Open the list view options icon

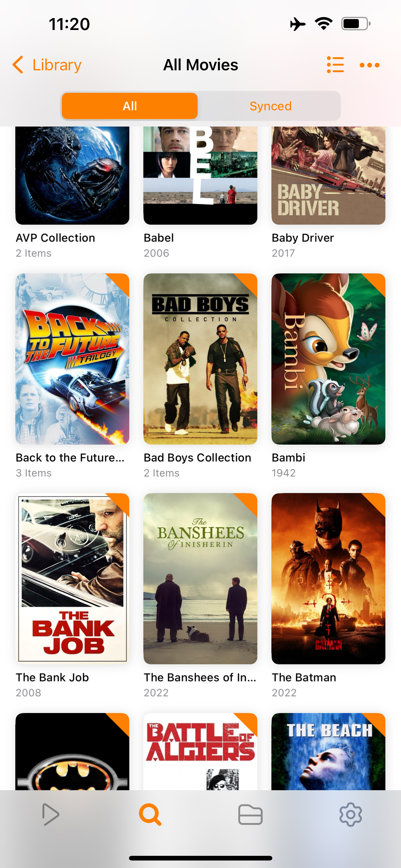(x=335, y=65)
